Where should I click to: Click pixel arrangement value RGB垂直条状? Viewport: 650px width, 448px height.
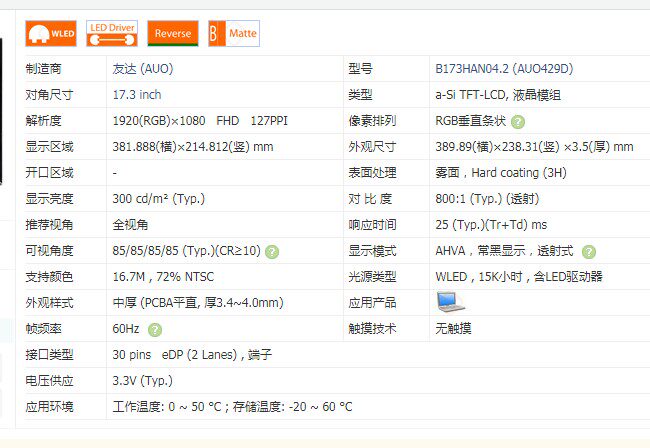[x=471, y=121]
